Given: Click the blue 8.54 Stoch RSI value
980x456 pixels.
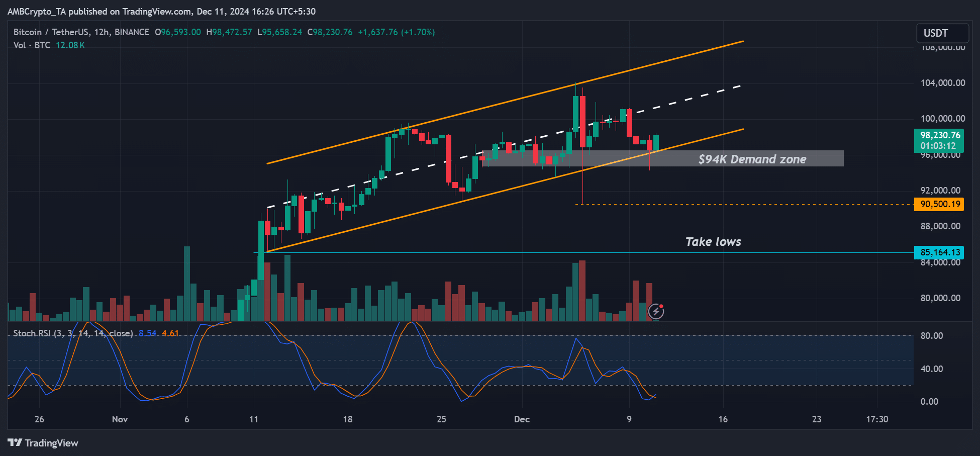Looking at the screenshot, I should coord(147,333).
